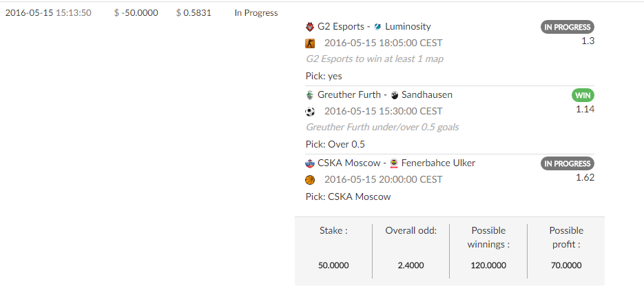644x302 pixels.
Task: Click the In Progress bet status text
Action: click(256, 13)
